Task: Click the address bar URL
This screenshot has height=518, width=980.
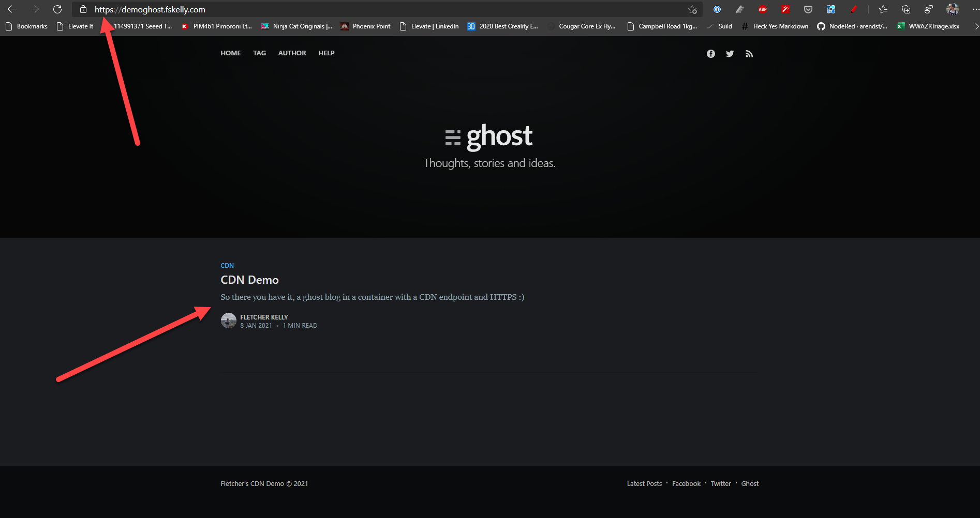Action: point(150,9)
